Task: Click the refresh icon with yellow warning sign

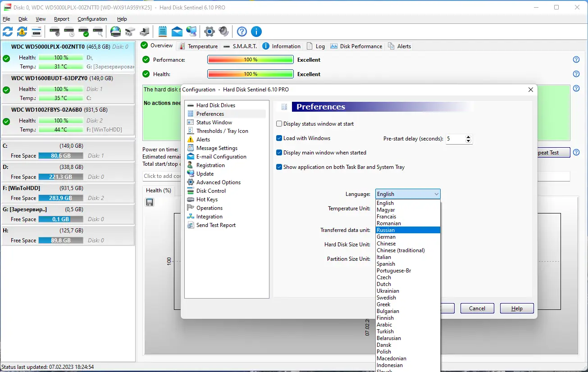Action: pyautogui.click(x=22, y=32)
